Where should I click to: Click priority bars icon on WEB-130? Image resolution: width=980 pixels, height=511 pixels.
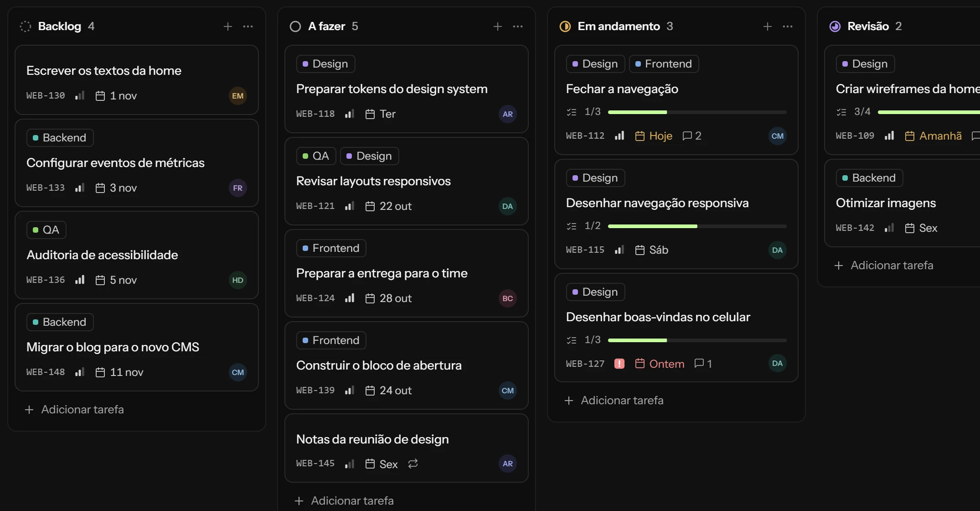[80, 96]
